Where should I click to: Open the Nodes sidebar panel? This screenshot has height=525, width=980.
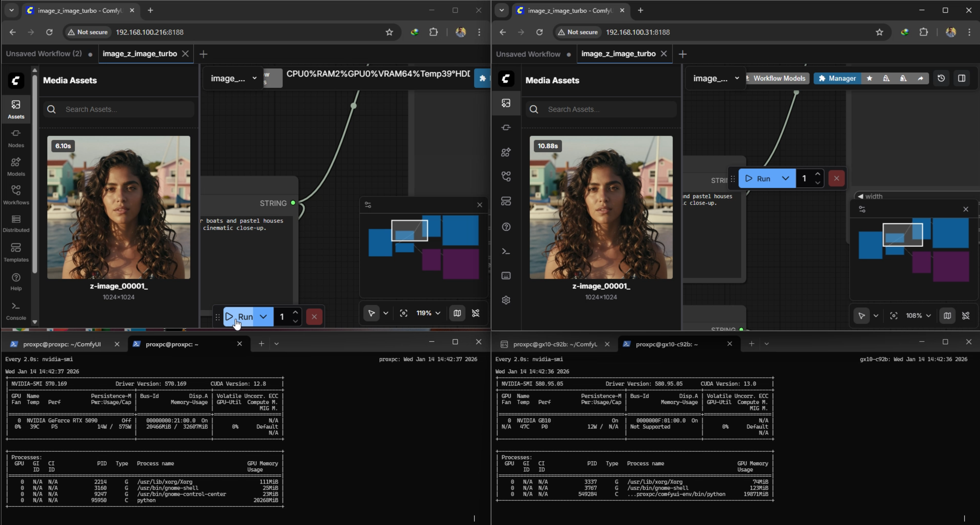[16, 138]
